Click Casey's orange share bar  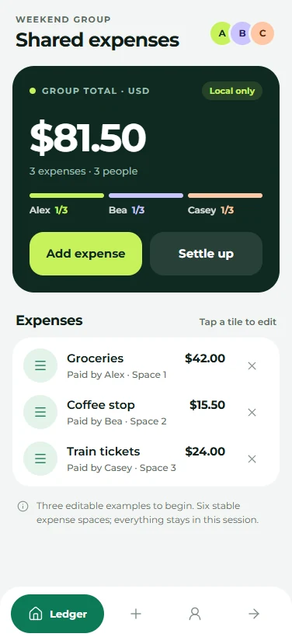click(x=225, y=196)
